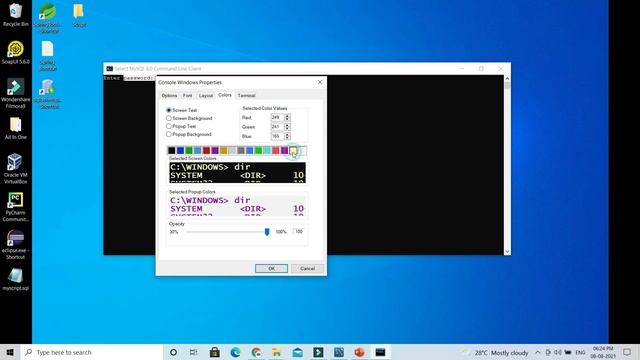Click the weather 28°C Mostly cloudy widget
Screen dimensions: 640x360
(x=496, y=352)
